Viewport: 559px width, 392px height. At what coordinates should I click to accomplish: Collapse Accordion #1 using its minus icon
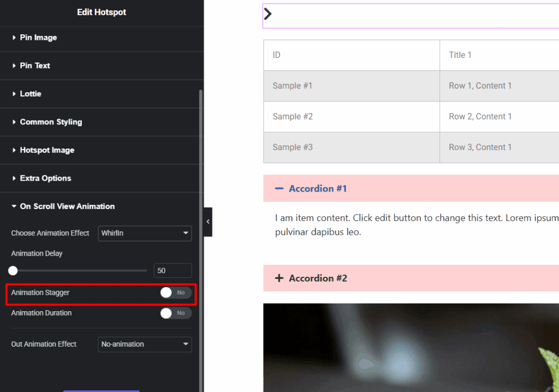point(278,188)
